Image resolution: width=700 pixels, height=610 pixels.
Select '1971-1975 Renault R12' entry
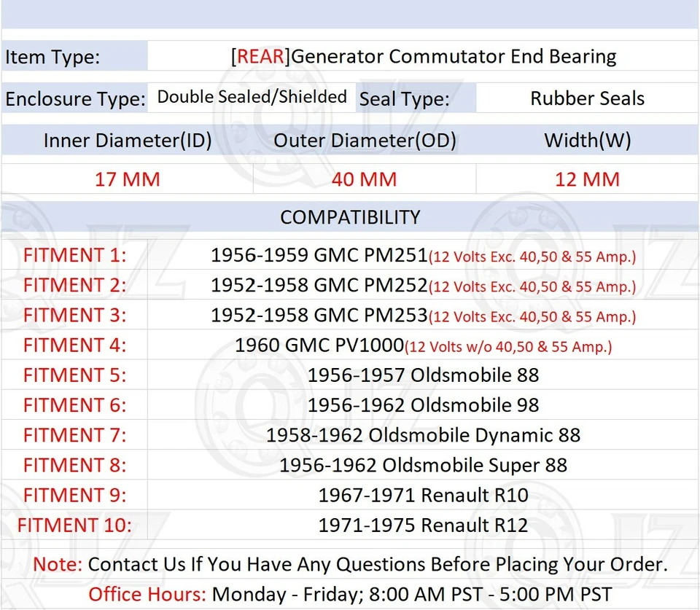423,525
